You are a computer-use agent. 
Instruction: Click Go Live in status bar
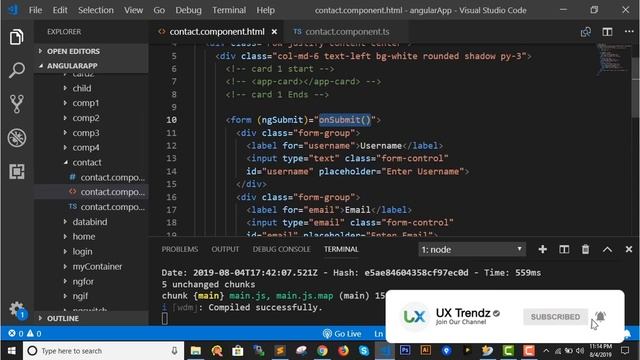click(342, 333)
